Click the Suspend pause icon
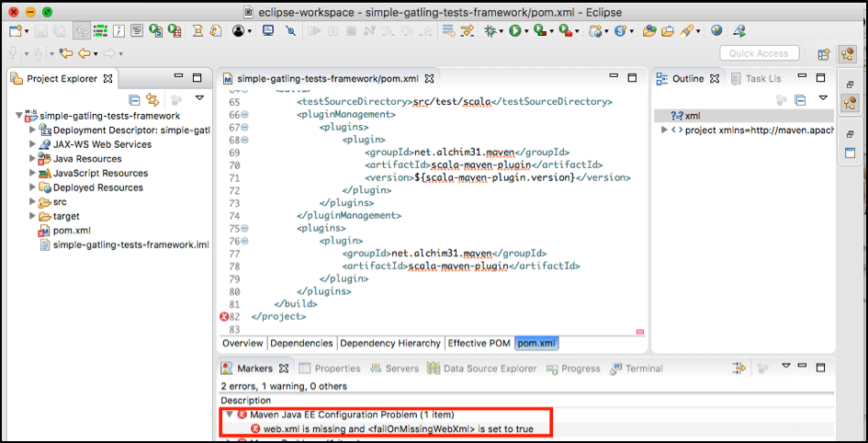868x443 pixels. [333, 31]
